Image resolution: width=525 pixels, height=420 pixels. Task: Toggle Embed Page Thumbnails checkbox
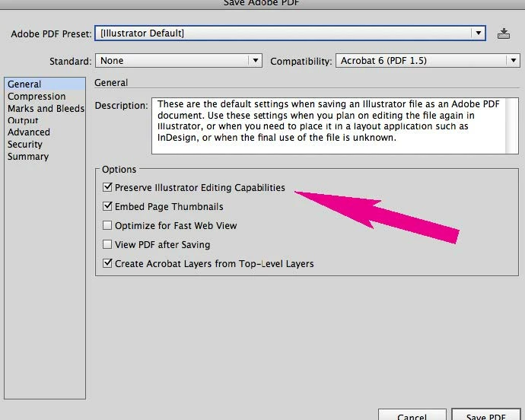pyautogui.click(x=107, y=206)
